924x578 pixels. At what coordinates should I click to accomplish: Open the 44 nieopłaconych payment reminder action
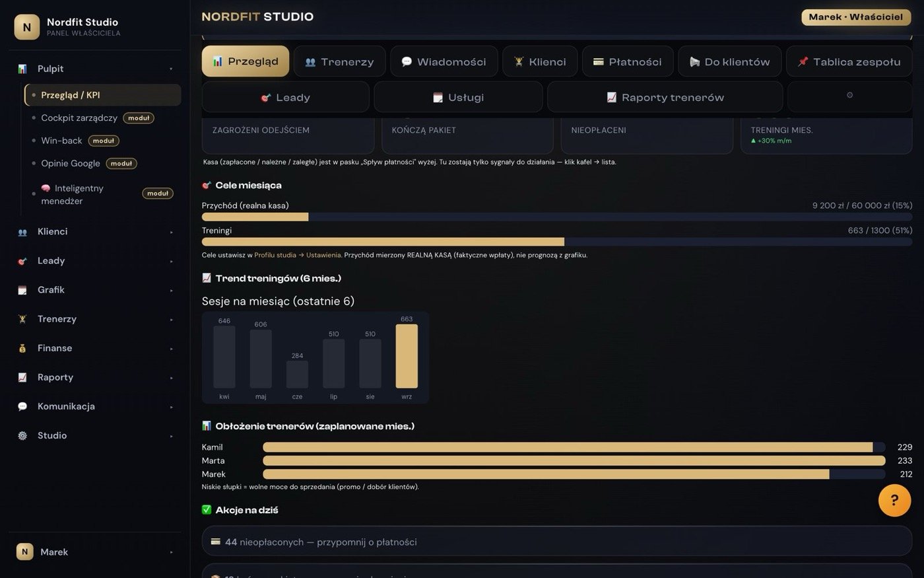557,542
